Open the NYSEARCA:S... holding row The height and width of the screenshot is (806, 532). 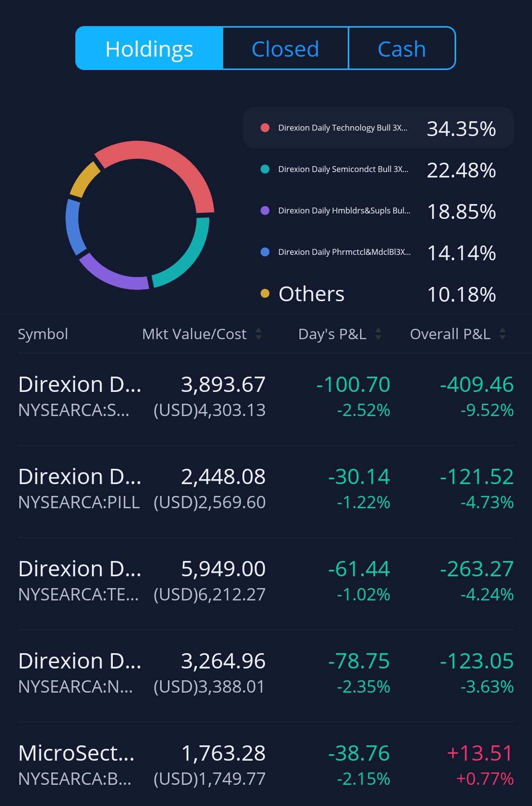point(266,399)
